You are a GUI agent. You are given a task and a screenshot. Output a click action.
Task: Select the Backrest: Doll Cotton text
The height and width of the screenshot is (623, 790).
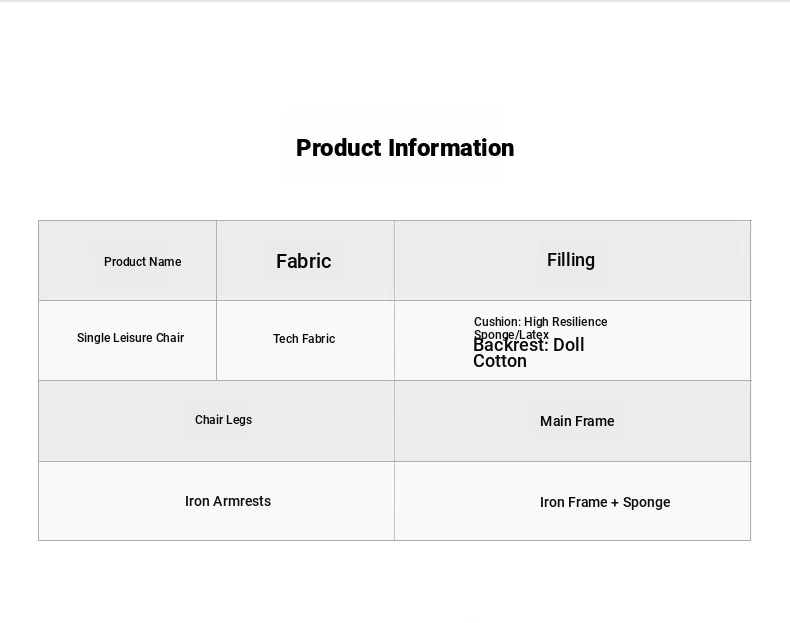pos(529,353)
